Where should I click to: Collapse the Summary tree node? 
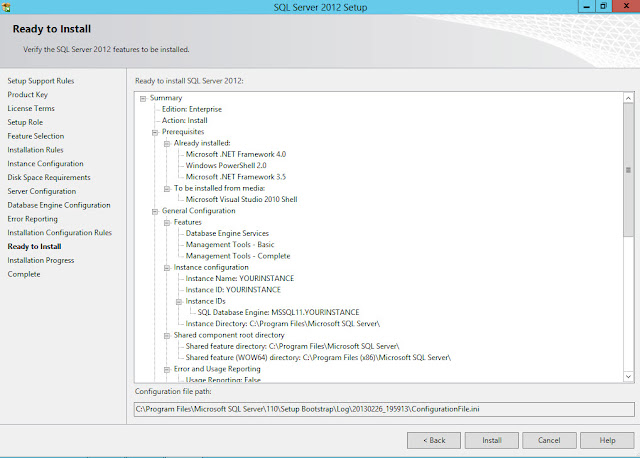click(143, 98)
